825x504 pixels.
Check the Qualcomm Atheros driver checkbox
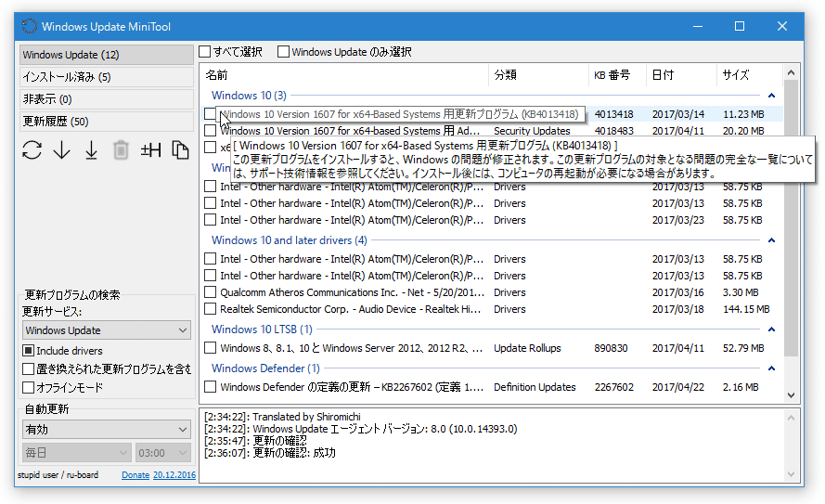210,292
